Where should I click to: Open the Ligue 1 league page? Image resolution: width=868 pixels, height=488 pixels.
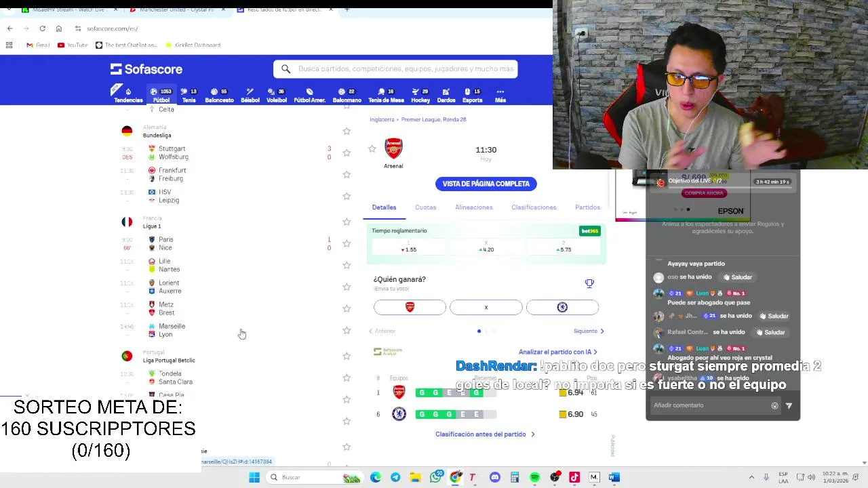click(152, 226)
